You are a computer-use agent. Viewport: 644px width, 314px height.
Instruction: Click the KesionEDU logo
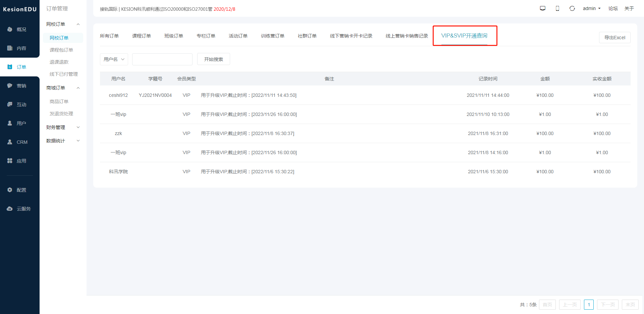click(20, 9)
